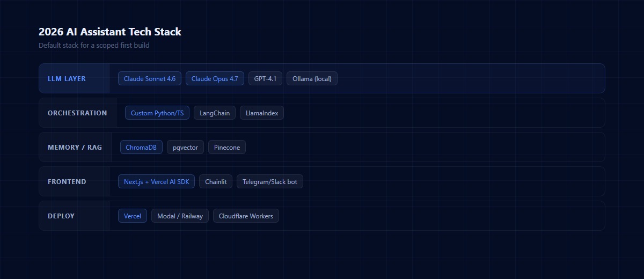Select the Claude Sonnet 4.6 chip

click(150, 78)
